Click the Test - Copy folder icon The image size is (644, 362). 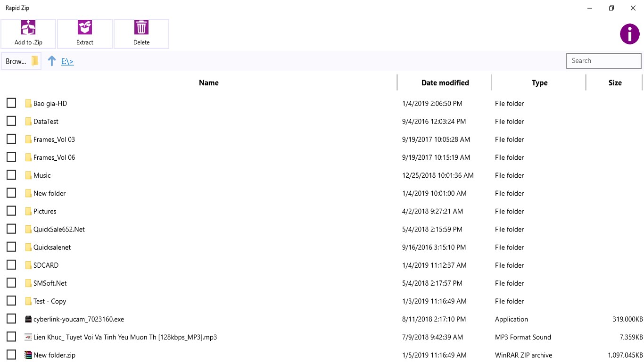pyautogui.click(x=28, y=301)
